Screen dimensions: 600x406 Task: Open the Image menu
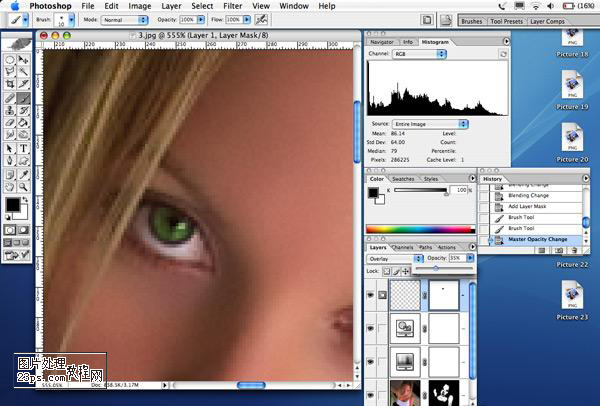[x=140, y=6]
